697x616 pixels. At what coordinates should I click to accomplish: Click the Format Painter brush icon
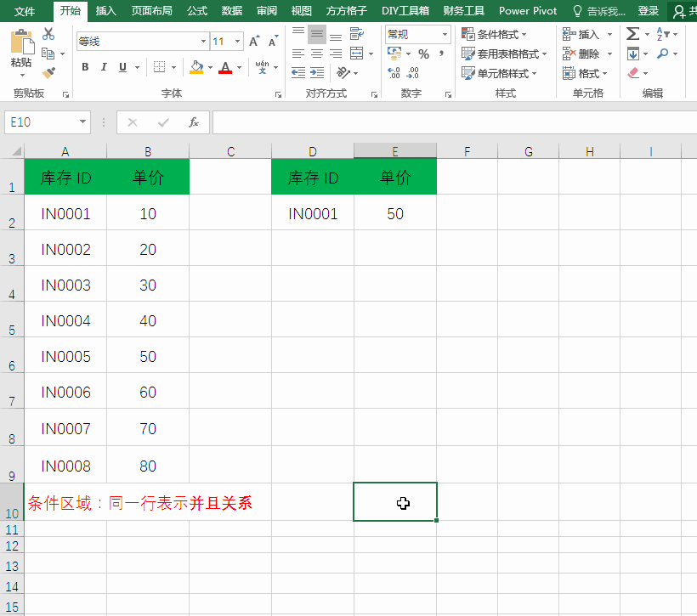(x=48, y=72)
